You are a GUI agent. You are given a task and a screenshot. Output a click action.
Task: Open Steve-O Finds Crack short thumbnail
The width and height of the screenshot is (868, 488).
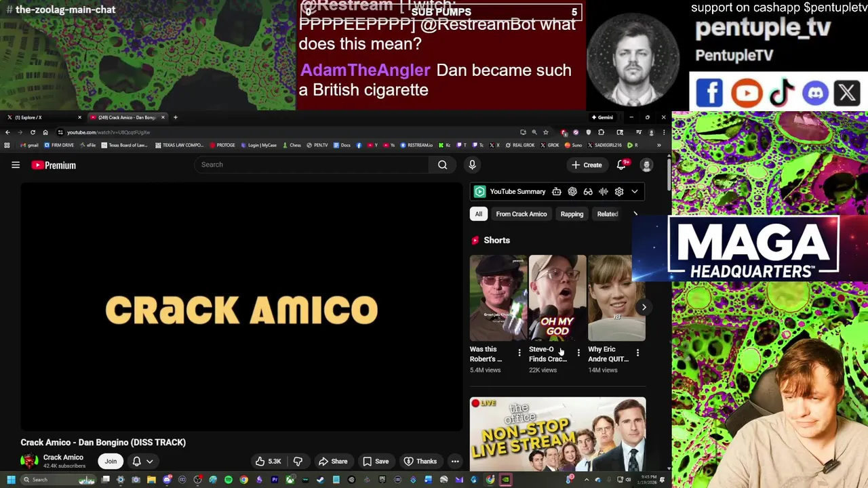pyautogui.click(x=557, y=298)
